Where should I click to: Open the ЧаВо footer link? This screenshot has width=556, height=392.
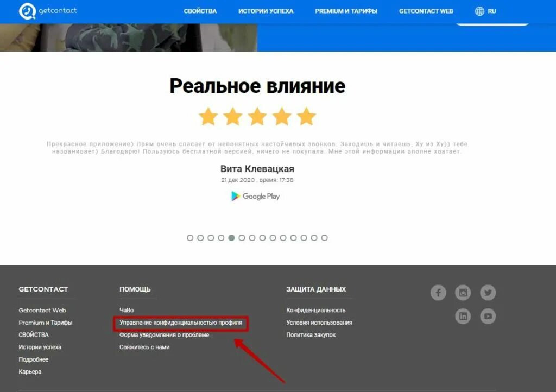pyautogui.click(x=127, y=310)
